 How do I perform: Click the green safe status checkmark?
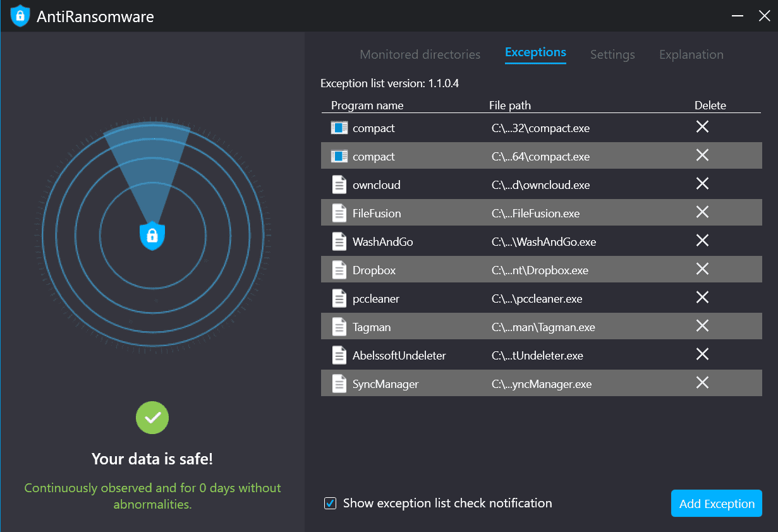[x=152, y=418]
